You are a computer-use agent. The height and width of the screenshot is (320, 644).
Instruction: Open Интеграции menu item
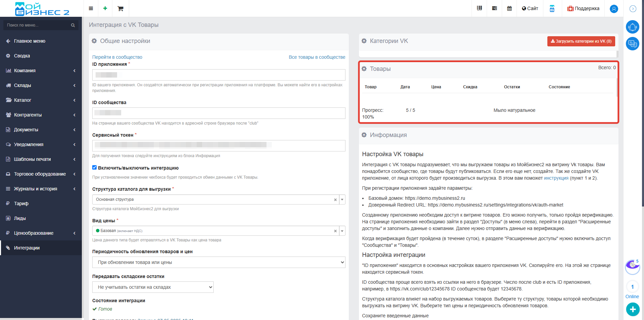pos(41,248)
